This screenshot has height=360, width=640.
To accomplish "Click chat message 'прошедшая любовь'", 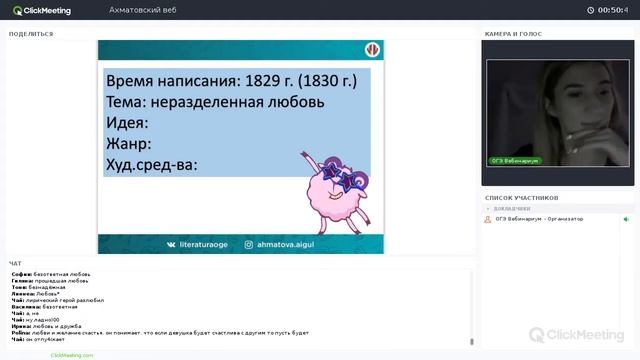I will [x=61, y=281].
